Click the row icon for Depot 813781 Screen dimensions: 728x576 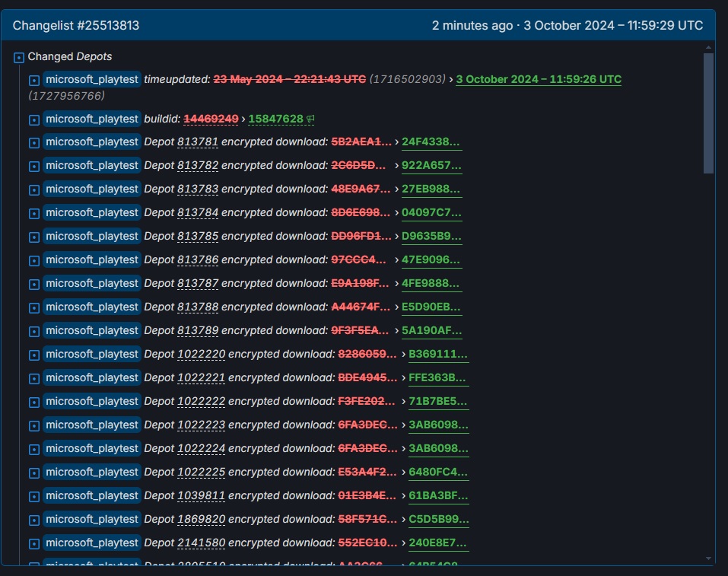pos(33,143)
